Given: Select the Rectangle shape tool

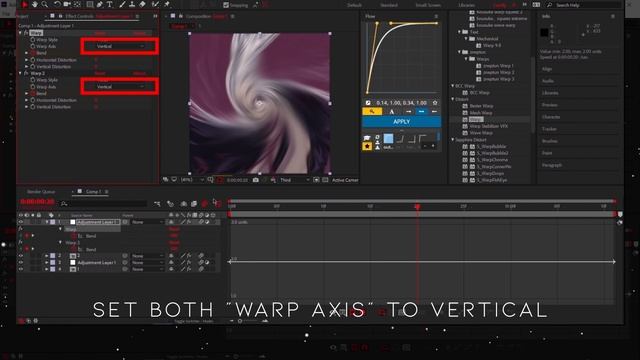Looking at the screenshot, I should click(90, 4).
